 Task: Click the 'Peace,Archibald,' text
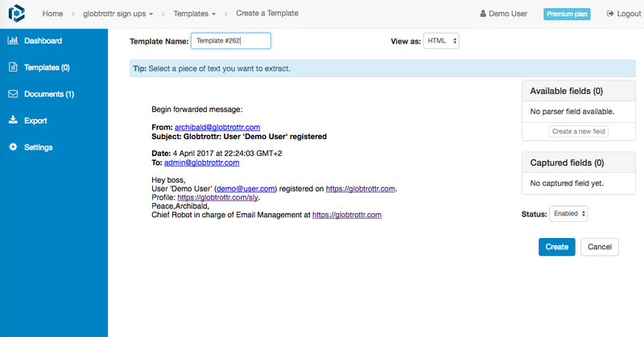(180, 206)
